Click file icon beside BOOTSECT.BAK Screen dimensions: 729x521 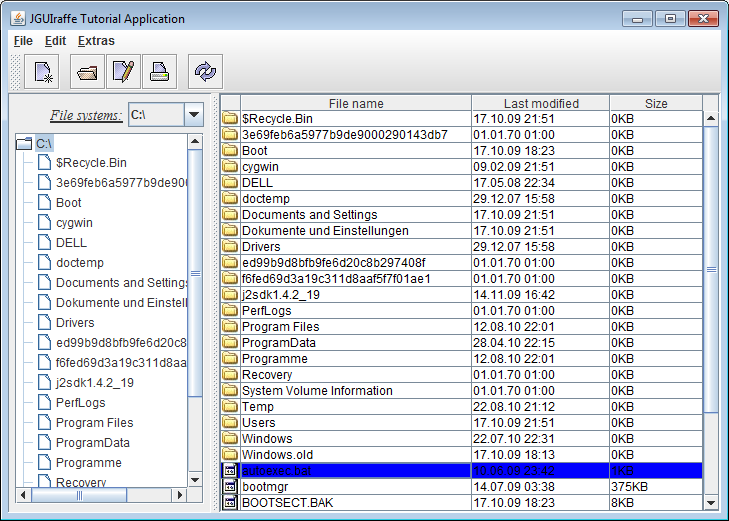(230, 502)
